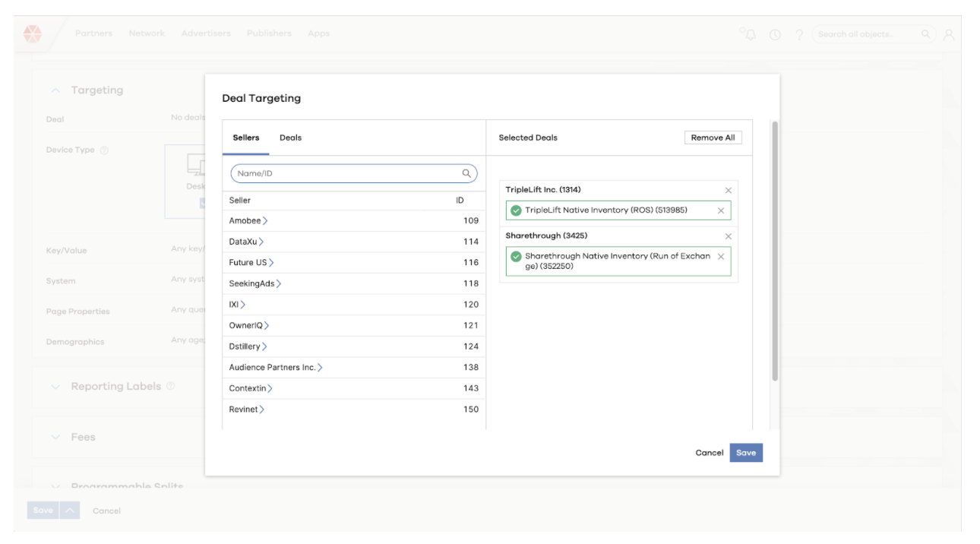Expand the OwnerIQ seller chevron
Viewport: 980px width, 544px height.
coord(267,325)
